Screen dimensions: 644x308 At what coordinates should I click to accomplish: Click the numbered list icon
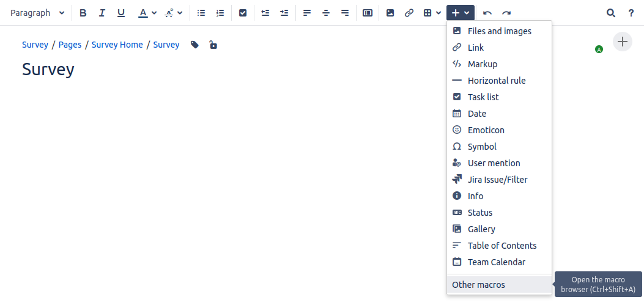[220, 13]
